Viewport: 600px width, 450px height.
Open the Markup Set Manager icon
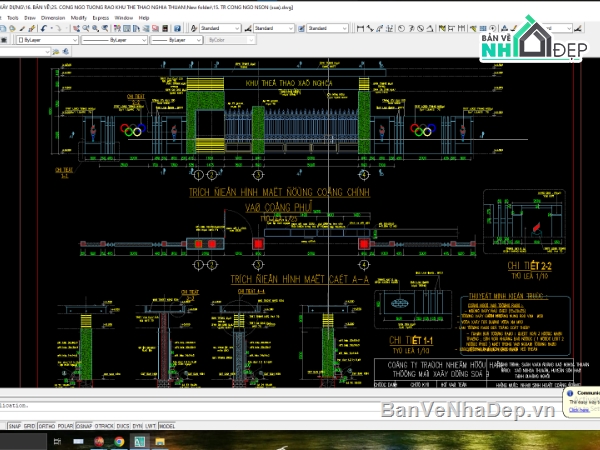click(155, 28)
